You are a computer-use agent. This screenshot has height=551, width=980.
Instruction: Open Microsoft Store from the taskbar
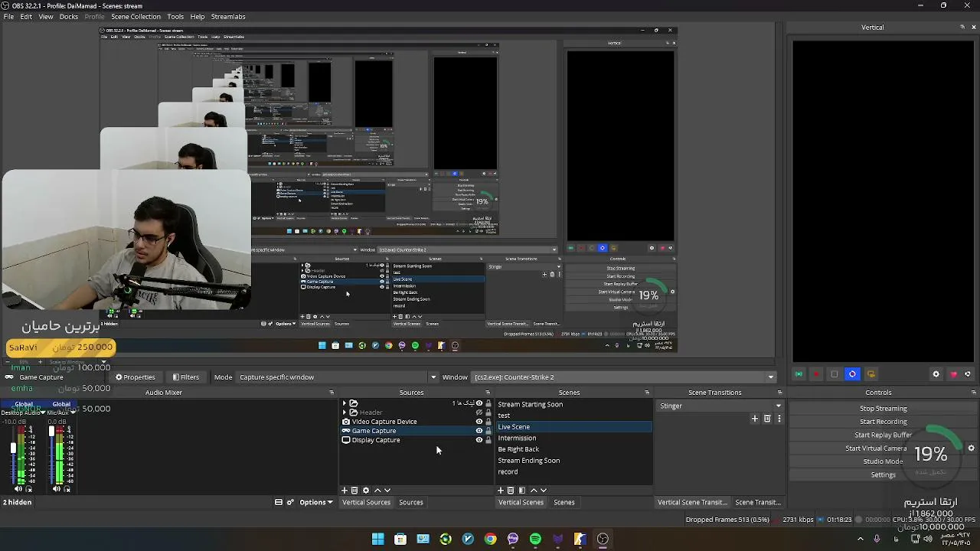(x=400, y=539)
